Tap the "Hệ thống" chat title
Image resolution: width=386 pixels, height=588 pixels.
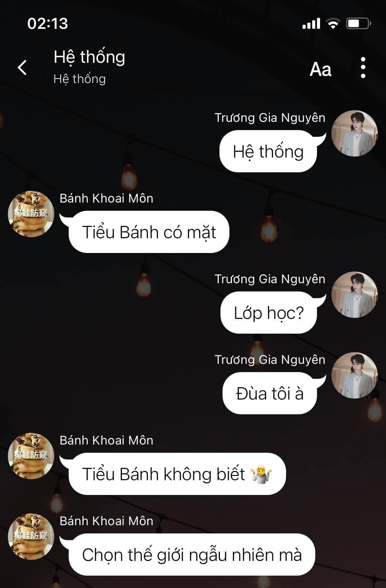pos(89,57)
